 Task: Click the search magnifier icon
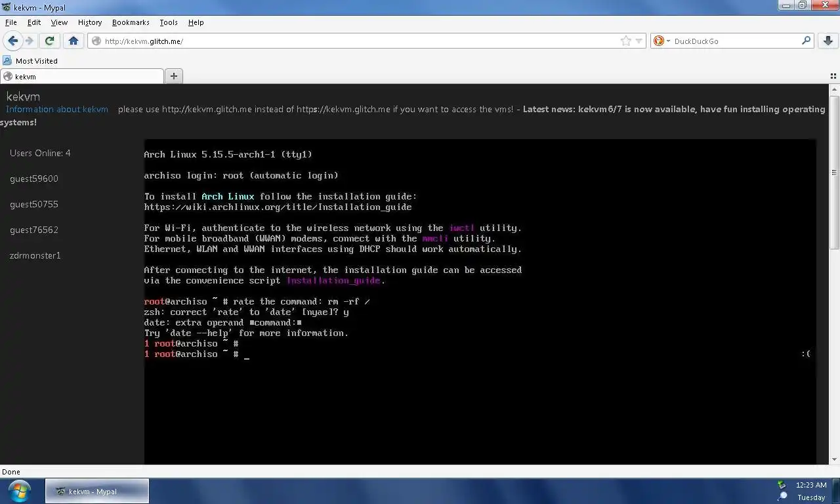(x=806, y=41)
